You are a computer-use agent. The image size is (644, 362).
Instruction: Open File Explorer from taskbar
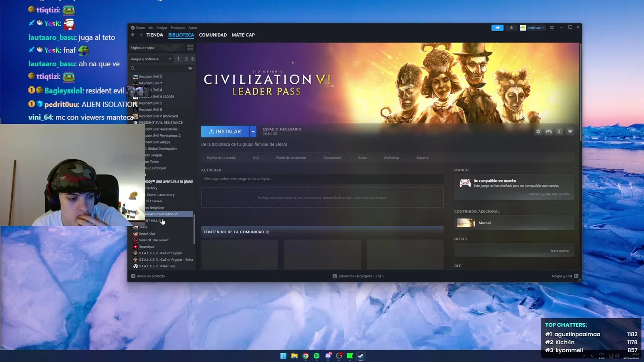point(294,356)
